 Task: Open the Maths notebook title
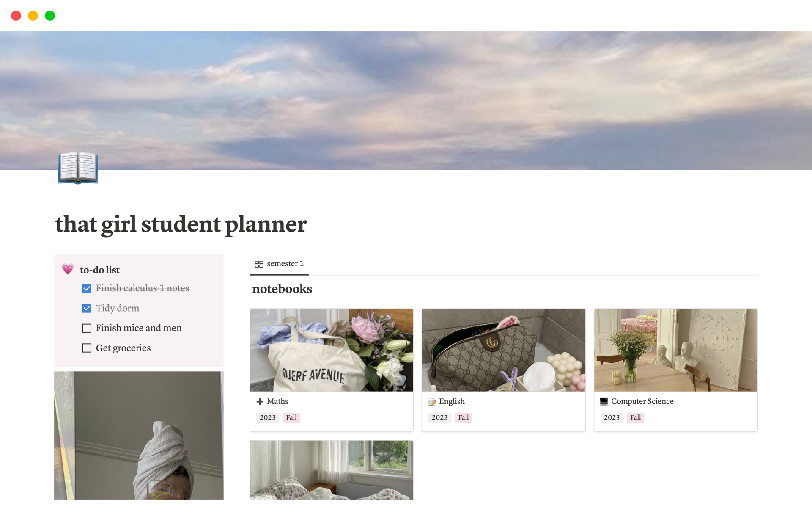[x=277, y=401]
